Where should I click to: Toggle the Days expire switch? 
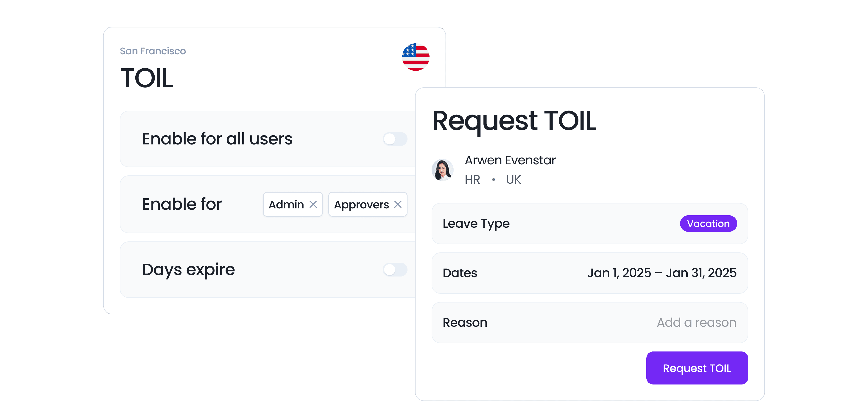point(395,269)
